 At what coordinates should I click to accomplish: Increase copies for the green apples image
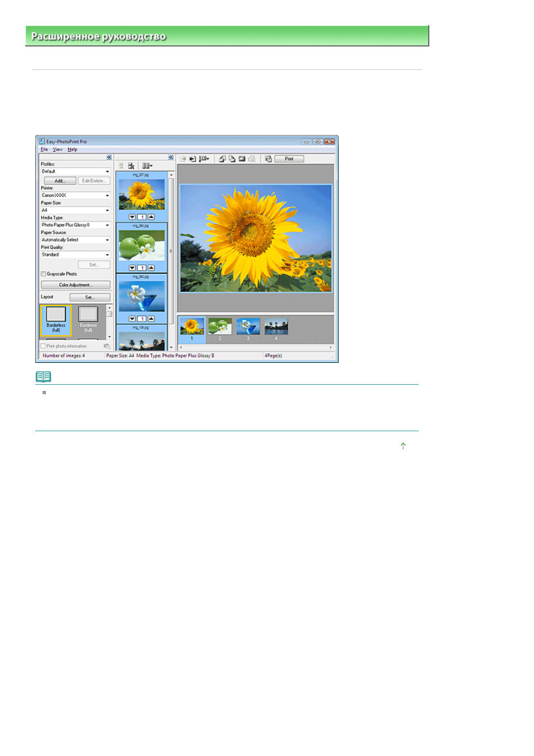coord(151,268)
